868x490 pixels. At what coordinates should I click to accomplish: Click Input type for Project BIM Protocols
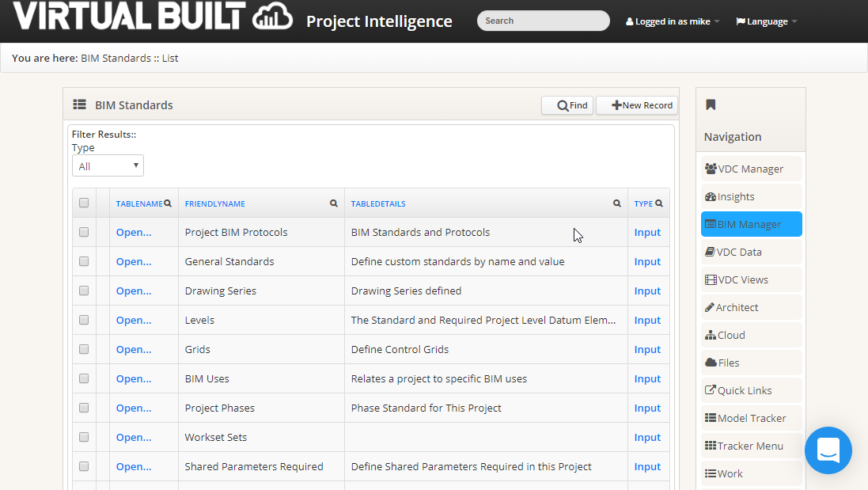pyautogui.click(x=647, y=233)
